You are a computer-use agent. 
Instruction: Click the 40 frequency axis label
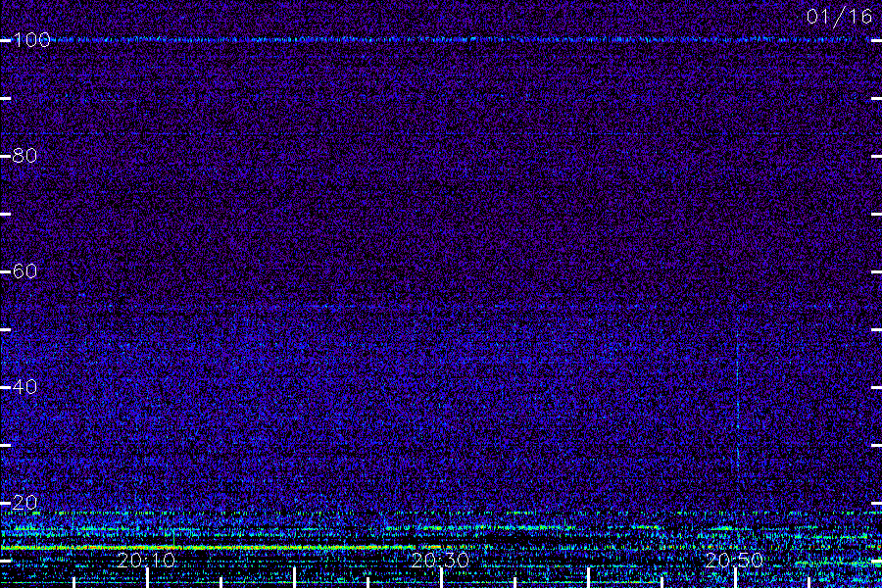pyautogui.click(x=24, y=387)
